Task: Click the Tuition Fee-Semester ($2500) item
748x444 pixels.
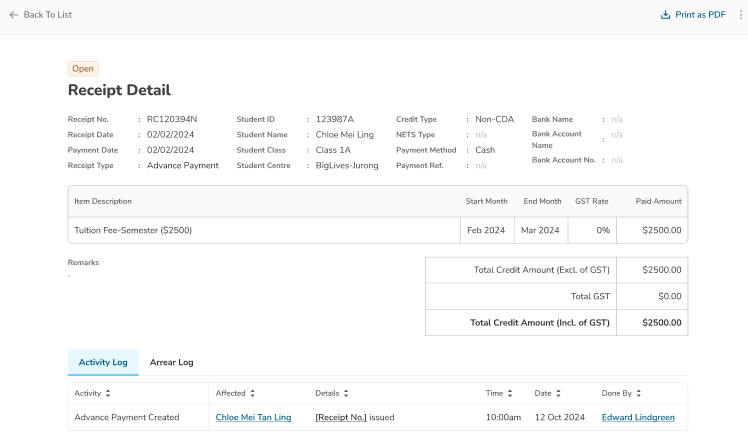Action: pyautogui.click(x=133, y=230)
